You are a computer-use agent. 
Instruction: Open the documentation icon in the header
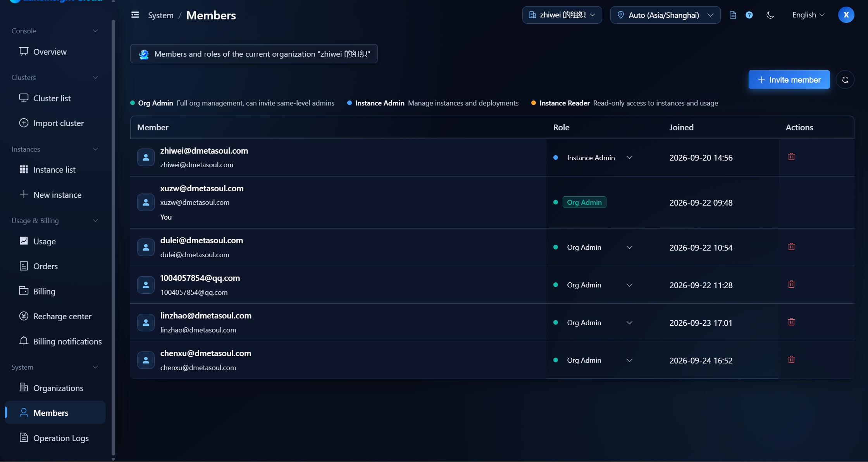(733, 15)
